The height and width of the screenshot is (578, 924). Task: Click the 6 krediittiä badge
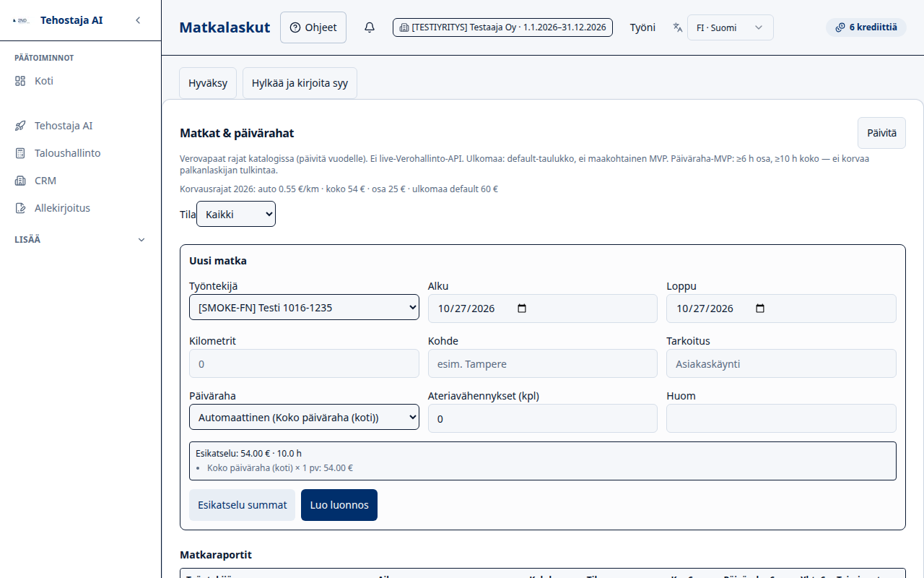click(866, 27)
